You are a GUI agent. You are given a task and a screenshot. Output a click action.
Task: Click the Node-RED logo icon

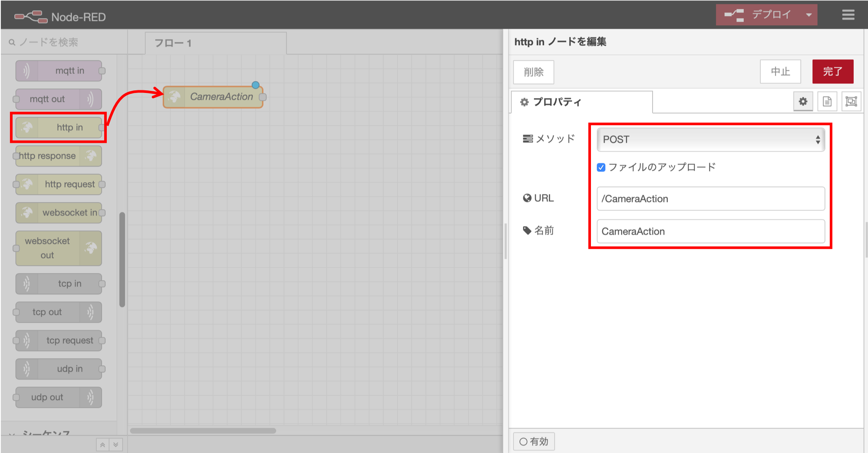click(x=31, y=17)
